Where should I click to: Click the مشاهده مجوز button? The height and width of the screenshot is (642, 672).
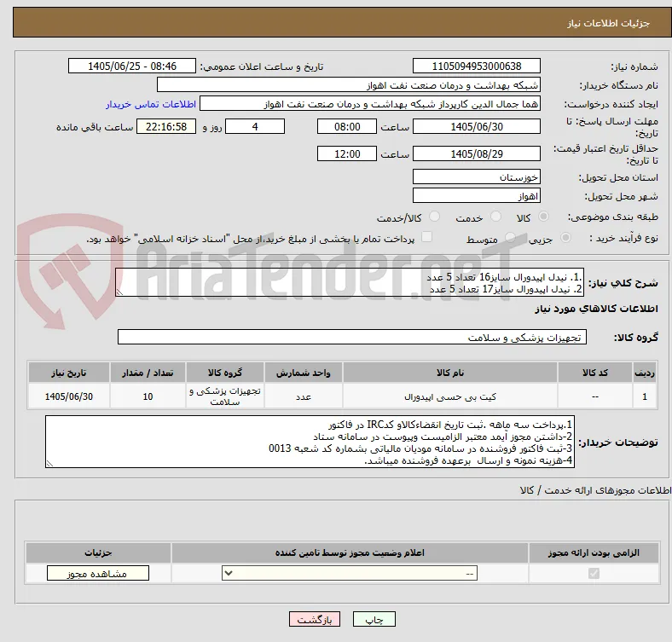click(98, 574)
